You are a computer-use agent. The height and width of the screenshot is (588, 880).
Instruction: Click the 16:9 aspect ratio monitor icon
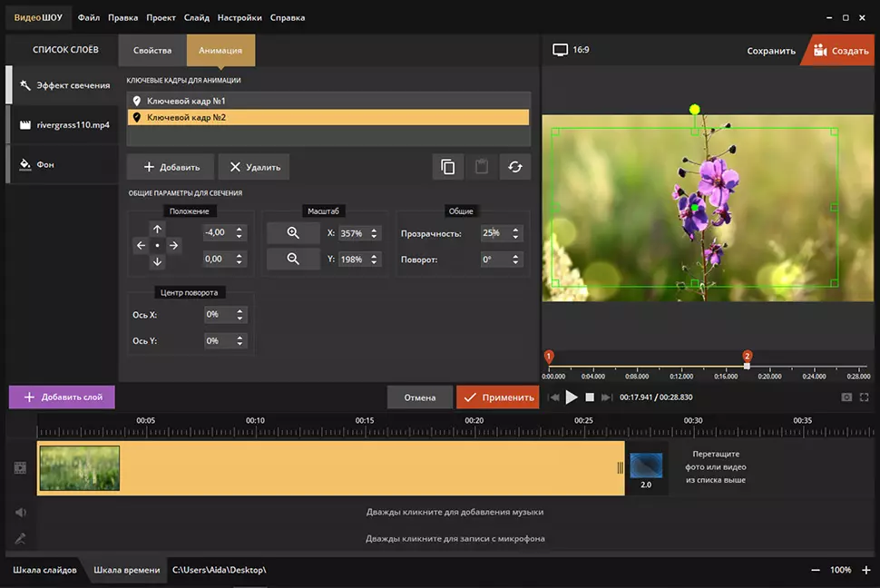point(560,50)
